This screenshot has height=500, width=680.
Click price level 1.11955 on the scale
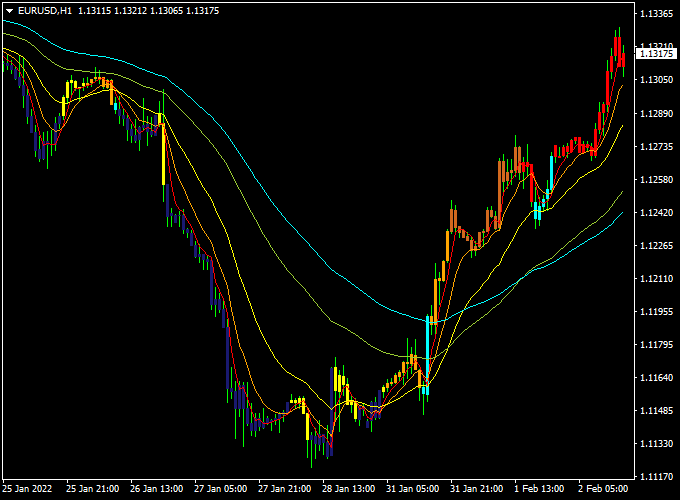657,311
